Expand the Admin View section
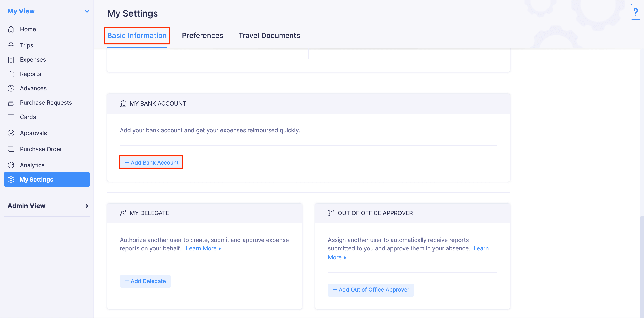This screenshot has width=644, height=318. click(87, 206)
